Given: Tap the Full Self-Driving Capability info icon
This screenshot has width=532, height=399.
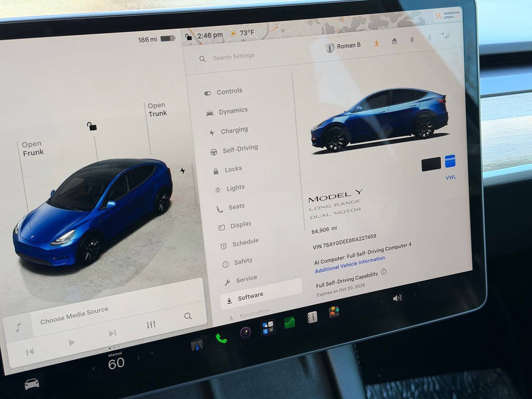Looking at the screenshot, I should (x=384, y=271).
